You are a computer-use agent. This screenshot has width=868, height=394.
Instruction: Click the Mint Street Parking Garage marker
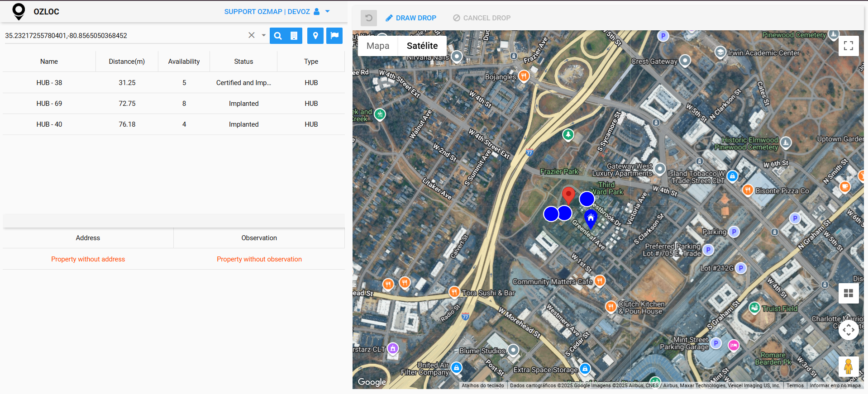(715, 343)
